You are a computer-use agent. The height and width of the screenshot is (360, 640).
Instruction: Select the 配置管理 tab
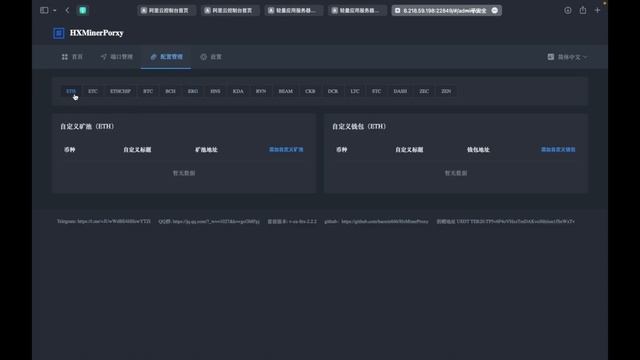tap(166, 57)
